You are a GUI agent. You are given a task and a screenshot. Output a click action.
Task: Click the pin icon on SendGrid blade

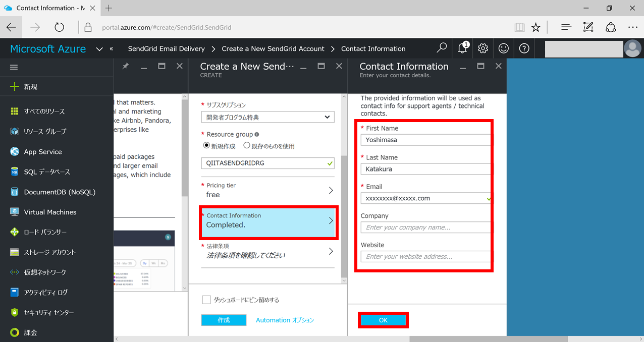point(126,66)
